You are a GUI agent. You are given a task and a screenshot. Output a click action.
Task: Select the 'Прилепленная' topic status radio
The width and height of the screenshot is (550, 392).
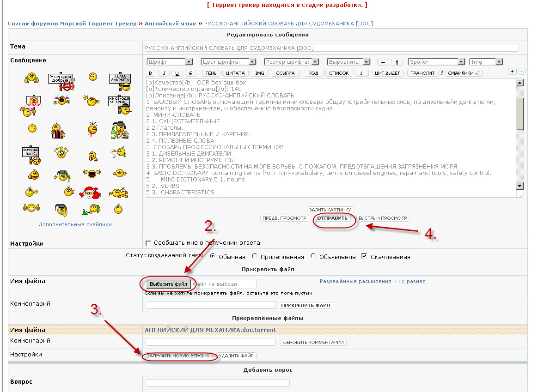click(255, 256)
